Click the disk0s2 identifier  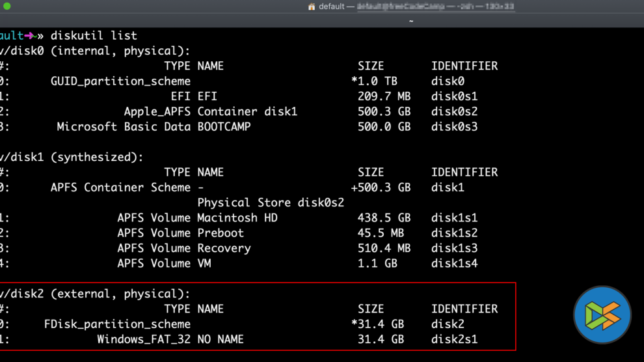tap(454, 111)
